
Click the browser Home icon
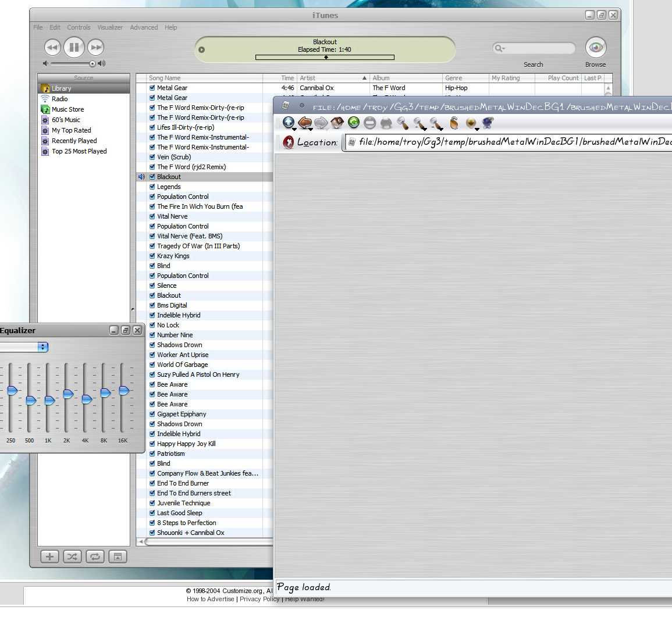tap(337, 123)
